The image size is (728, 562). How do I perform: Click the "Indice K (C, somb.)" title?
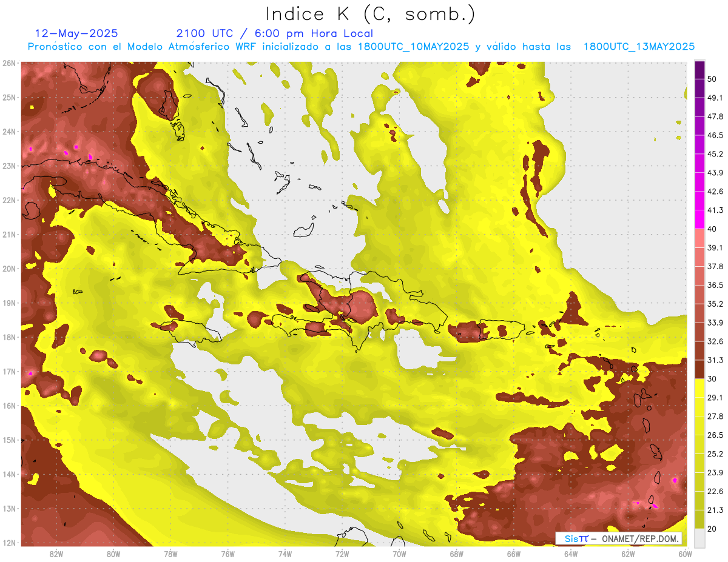(x=371, y=15)
